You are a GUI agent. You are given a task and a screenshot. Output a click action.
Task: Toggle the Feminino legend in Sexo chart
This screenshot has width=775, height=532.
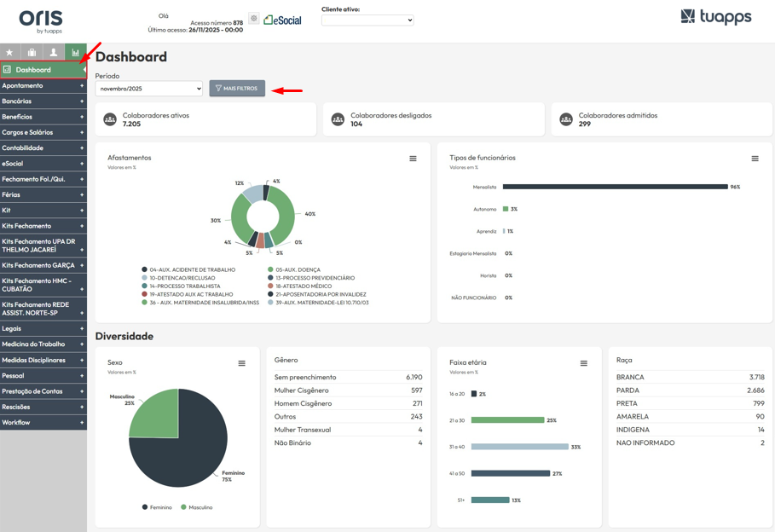[x=156, y=507]
